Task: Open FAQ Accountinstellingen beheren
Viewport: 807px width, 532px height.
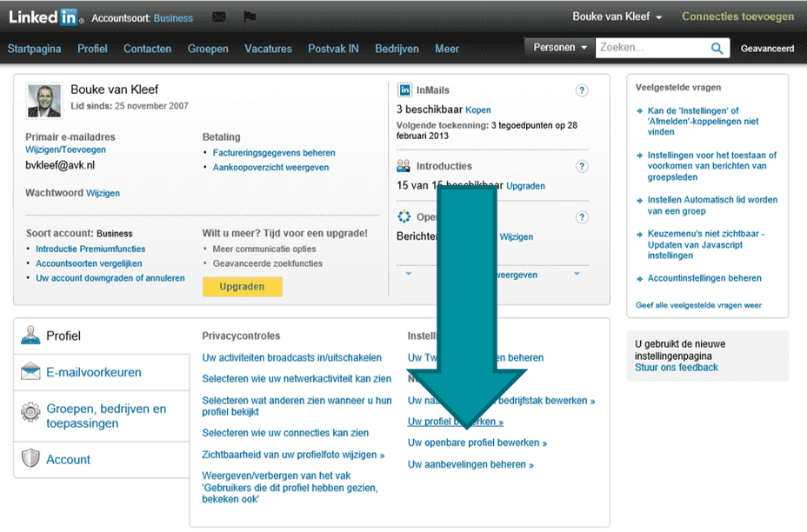Action: (x=704, y=278)
